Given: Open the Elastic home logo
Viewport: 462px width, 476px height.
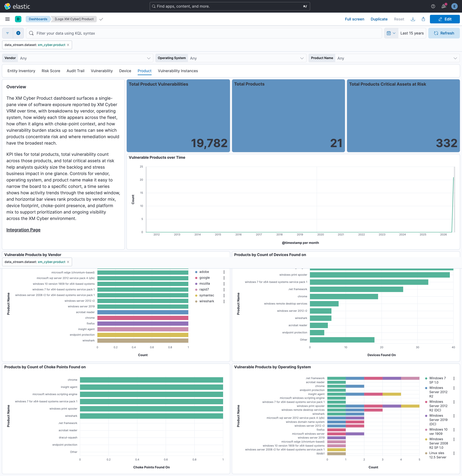Looking at the screenshot, I should tap(17, 6).
